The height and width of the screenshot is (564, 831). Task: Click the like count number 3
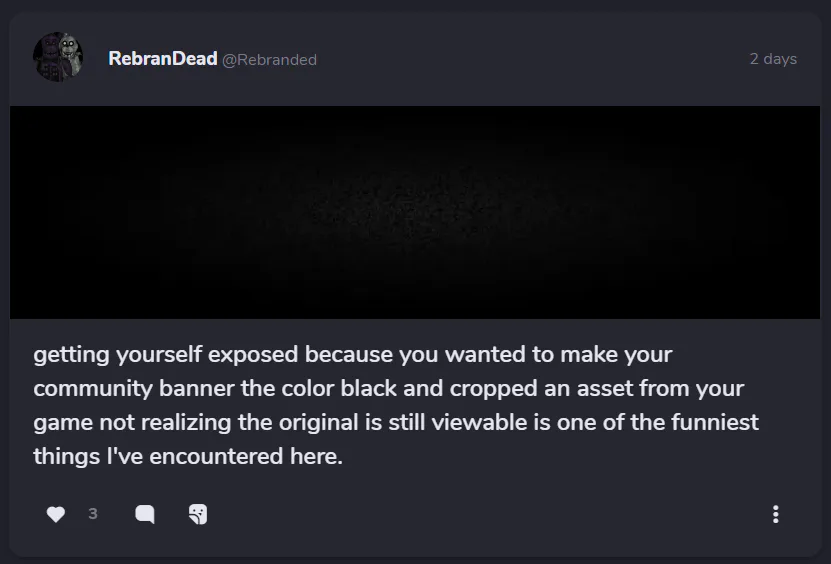(93, 514)
